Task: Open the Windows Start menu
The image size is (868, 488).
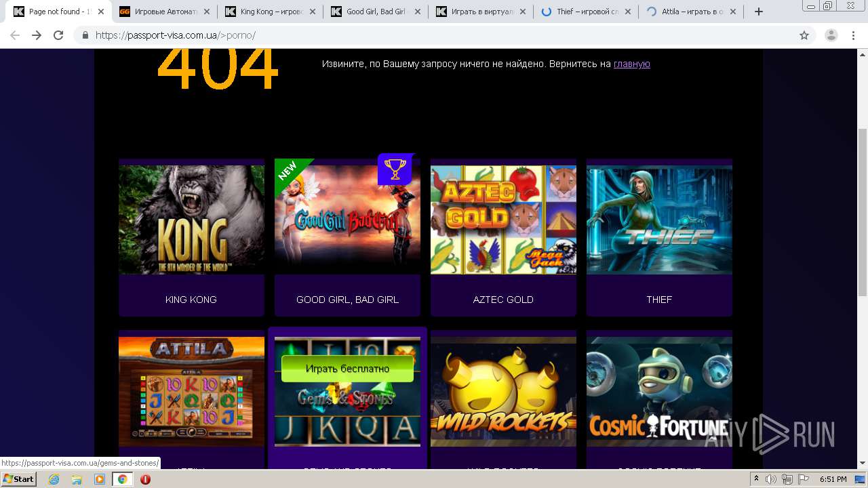Action: tap(18, 479)
